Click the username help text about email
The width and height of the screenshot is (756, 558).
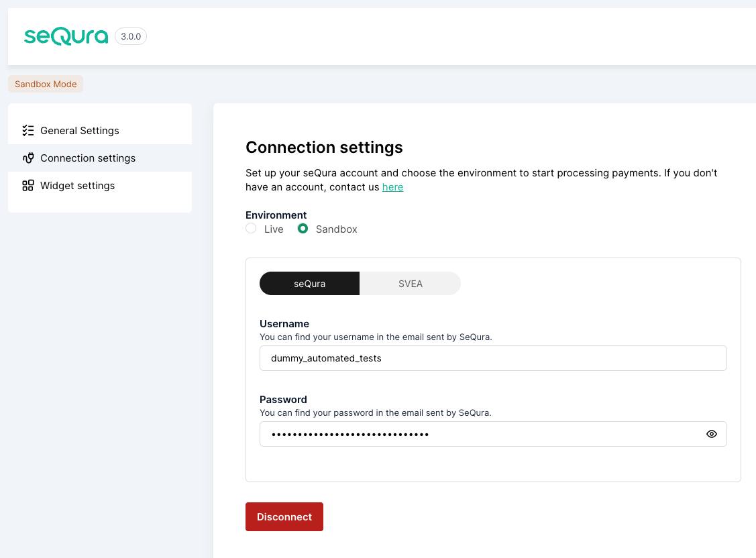[x=376, y=337]
